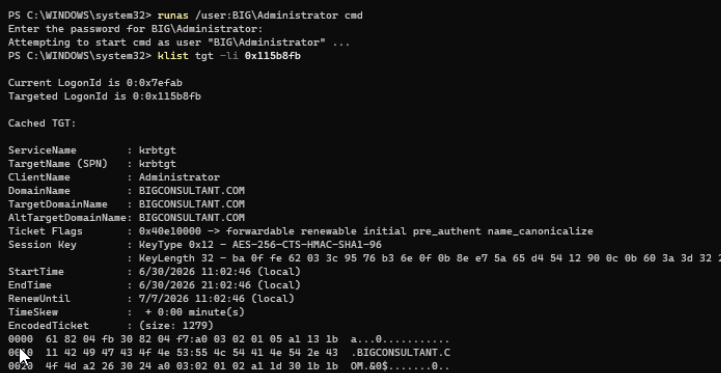Image resolution: width=721 pixels, height=373 pixels.
Task: Click the Cached TGT heading
Action: pyautogui.click(x=42, y=124)
